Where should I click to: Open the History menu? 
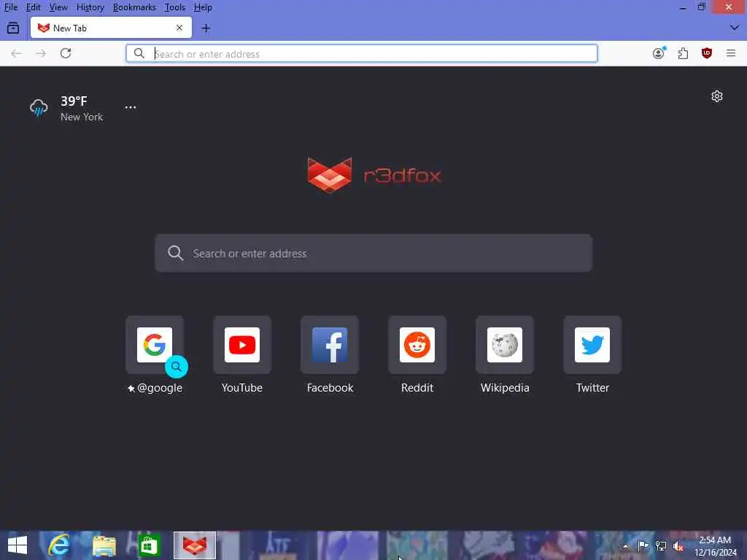pos(90,7)
